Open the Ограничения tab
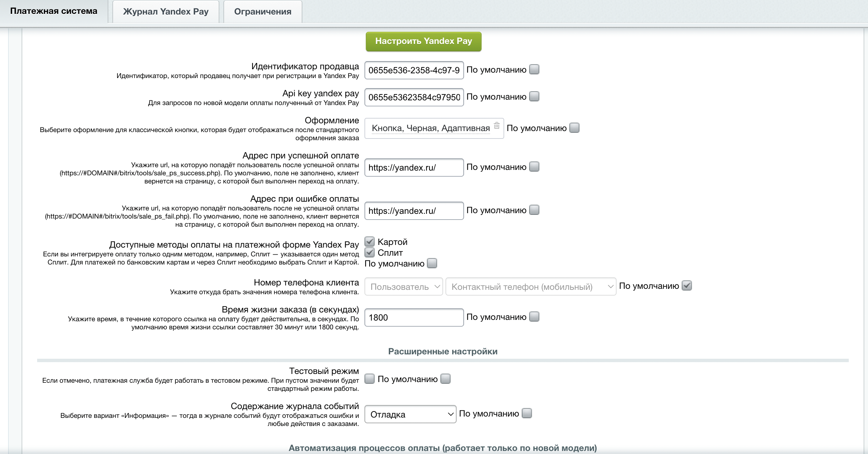 (x=263, y=11)
